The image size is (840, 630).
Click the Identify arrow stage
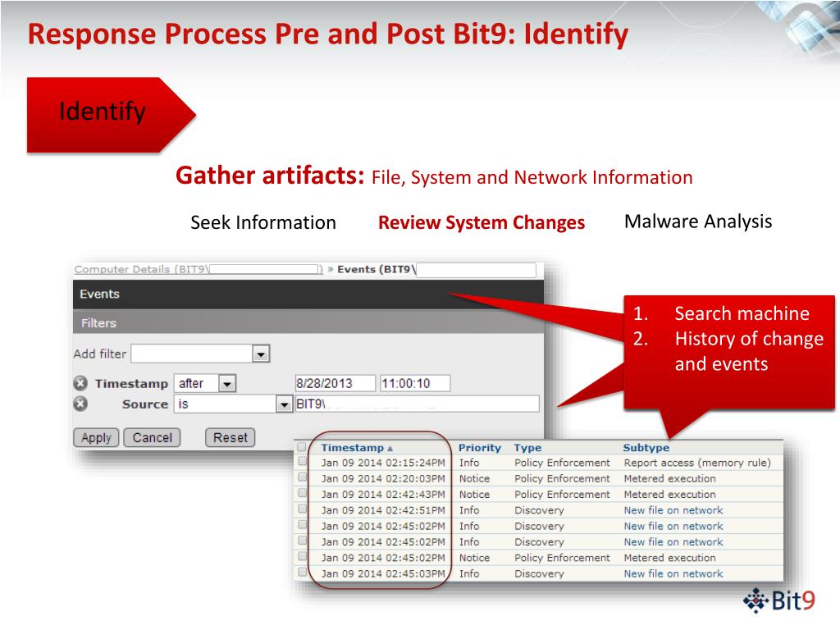(x=111, y=115)
